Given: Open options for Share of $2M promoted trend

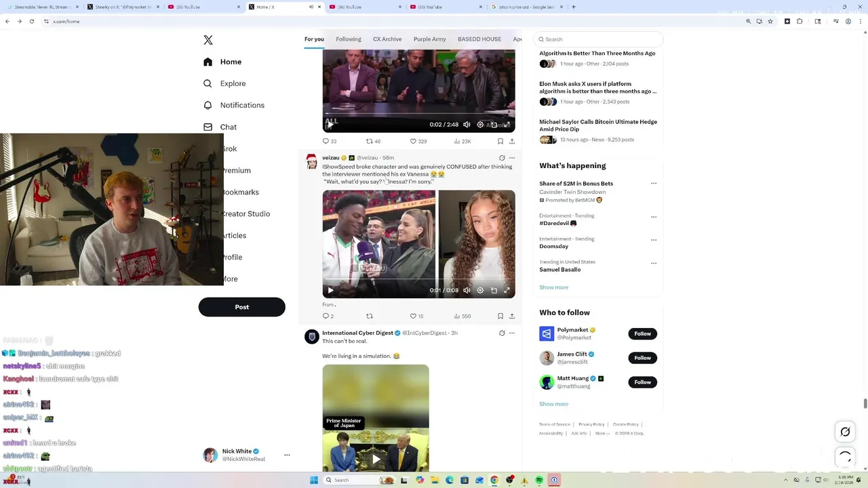Looking at the screenshot, I should [654, 183].
